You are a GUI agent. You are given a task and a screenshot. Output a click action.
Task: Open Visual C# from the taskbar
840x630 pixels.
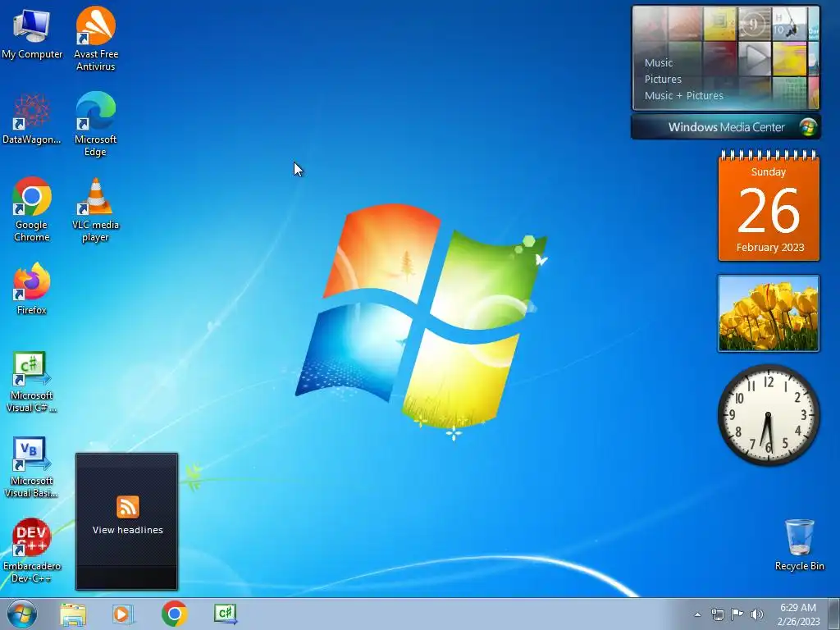[225, 614]
